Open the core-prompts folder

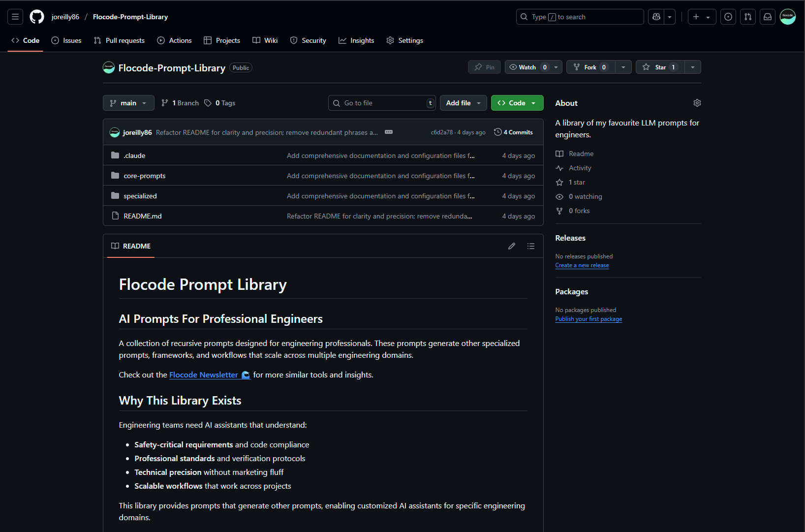145,176
